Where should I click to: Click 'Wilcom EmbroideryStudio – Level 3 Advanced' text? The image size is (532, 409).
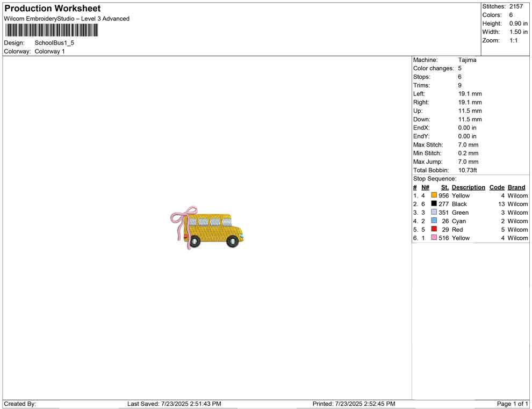point(67,19)
